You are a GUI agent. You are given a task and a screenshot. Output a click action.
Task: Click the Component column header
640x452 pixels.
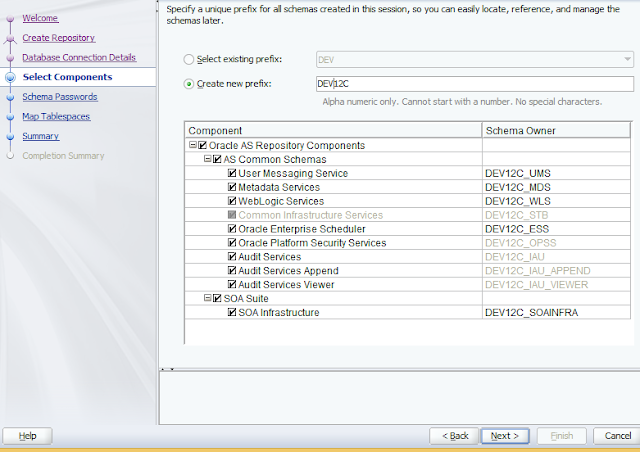333,131
